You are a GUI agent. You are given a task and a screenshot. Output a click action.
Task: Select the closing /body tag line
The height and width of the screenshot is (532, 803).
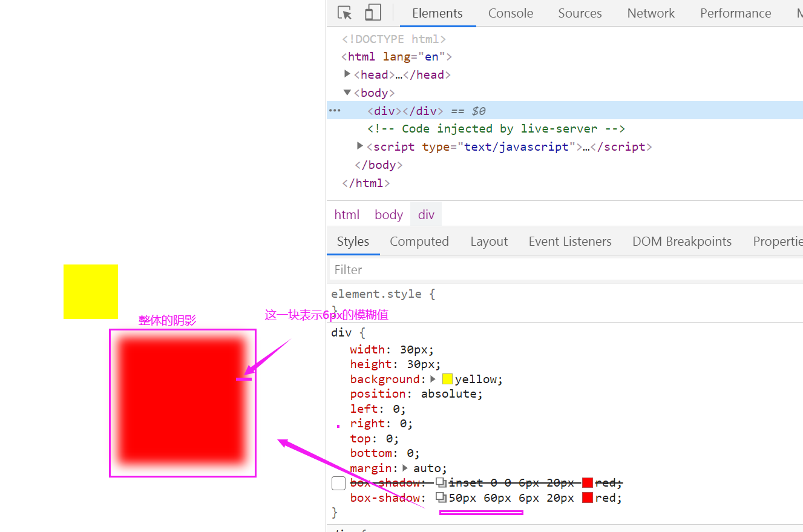tap(379, 165)
